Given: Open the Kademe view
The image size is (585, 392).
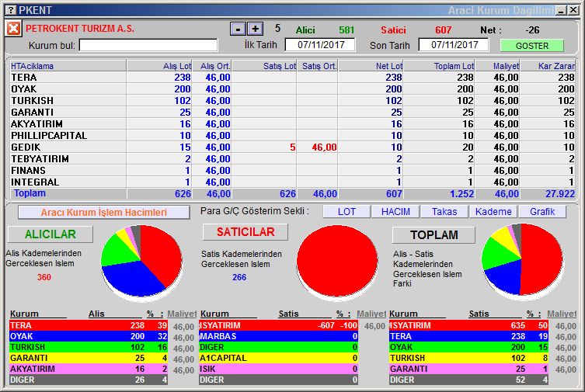Looking at the screenshot, I should [493, 212].
